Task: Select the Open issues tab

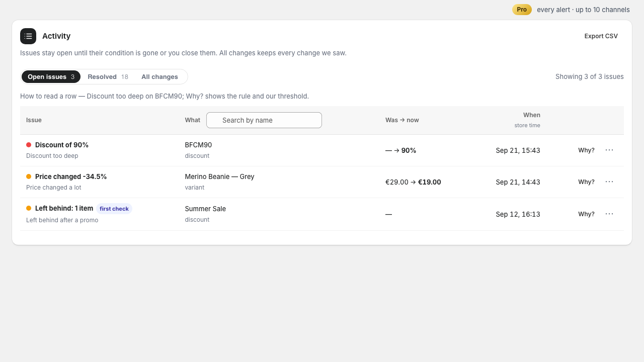Action: [51, 77]
